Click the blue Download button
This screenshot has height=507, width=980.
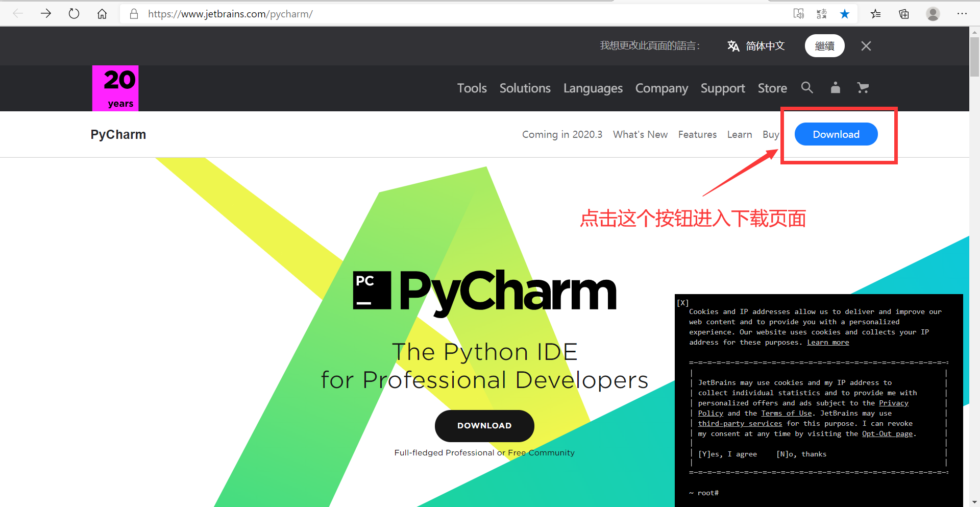pos(836,134)
